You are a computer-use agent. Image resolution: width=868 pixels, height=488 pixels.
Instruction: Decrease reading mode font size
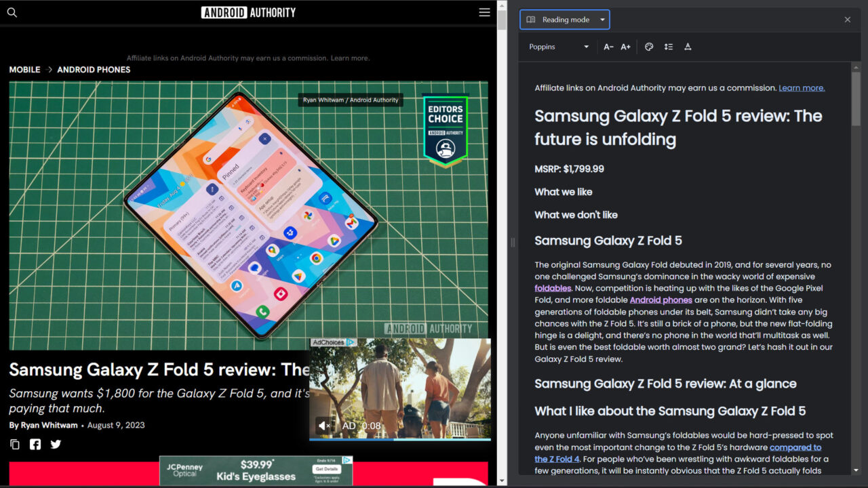click(608, 47)
